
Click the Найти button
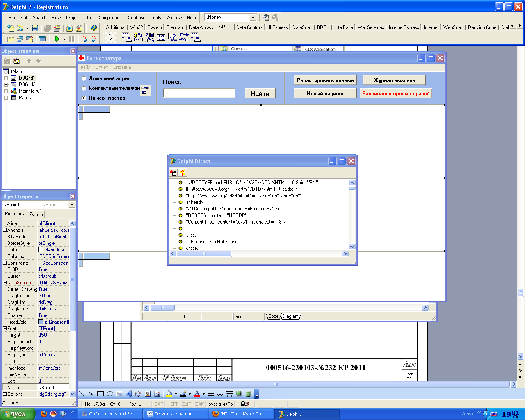pyautogui.click(x=260, y=94)
